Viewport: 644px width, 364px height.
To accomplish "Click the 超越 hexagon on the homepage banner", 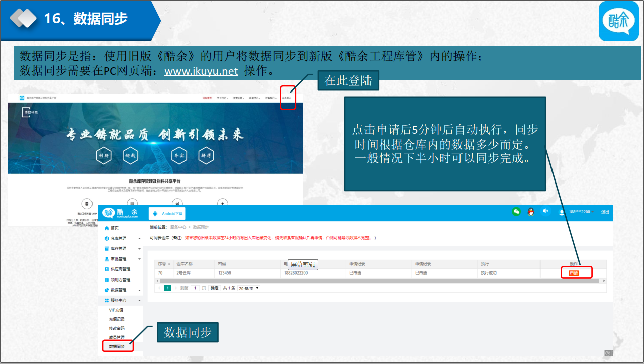I will pos(131,156).
